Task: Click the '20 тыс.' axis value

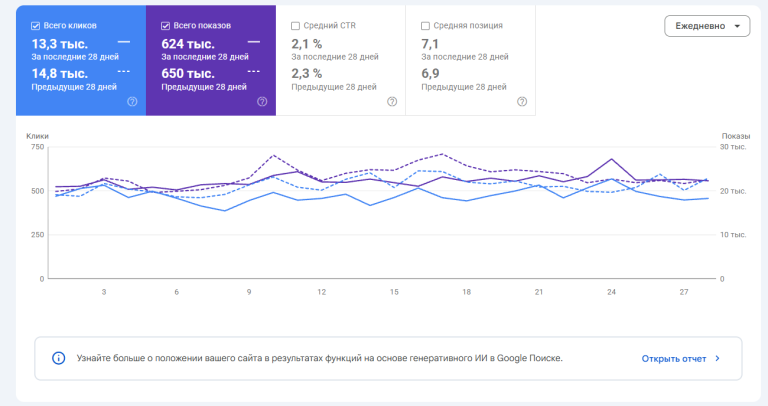Action: pos(733,191)
